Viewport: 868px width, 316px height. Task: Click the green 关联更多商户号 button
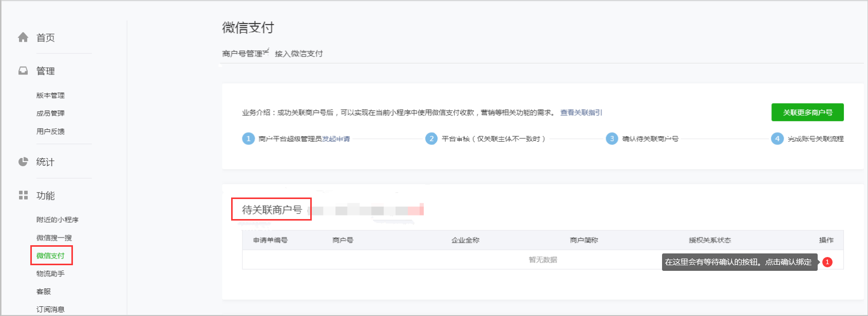click(x=807, y=112)
